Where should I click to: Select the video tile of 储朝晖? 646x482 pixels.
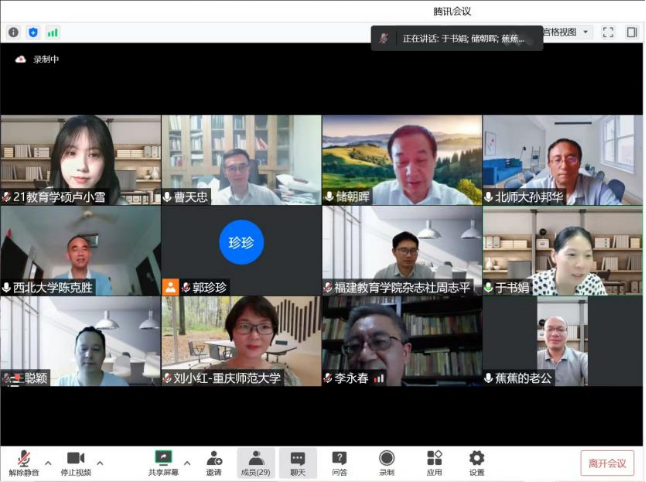pos(401,160)
